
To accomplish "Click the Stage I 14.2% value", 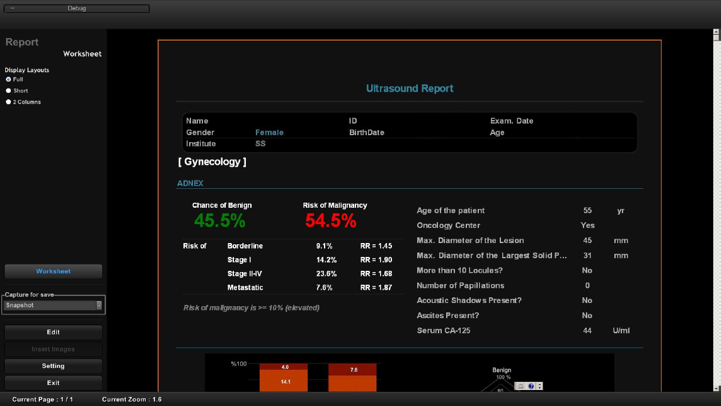I will click(x=326, y=260).
